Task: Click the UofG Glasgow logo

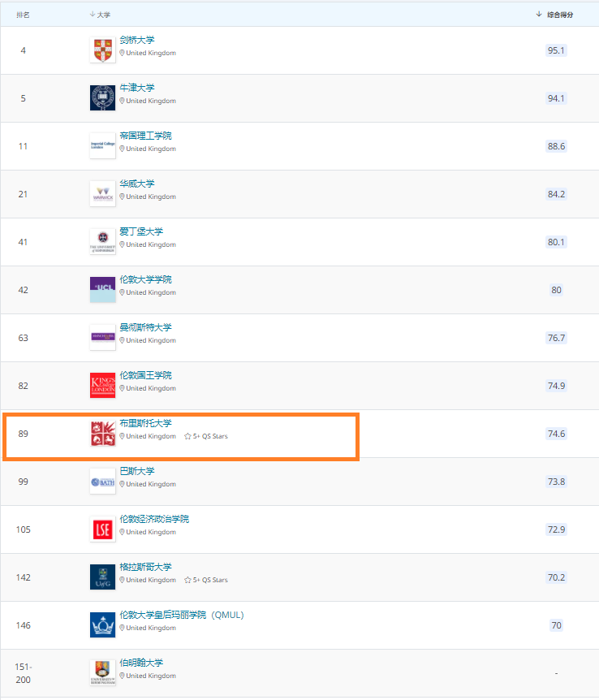Action: point(102,577)
